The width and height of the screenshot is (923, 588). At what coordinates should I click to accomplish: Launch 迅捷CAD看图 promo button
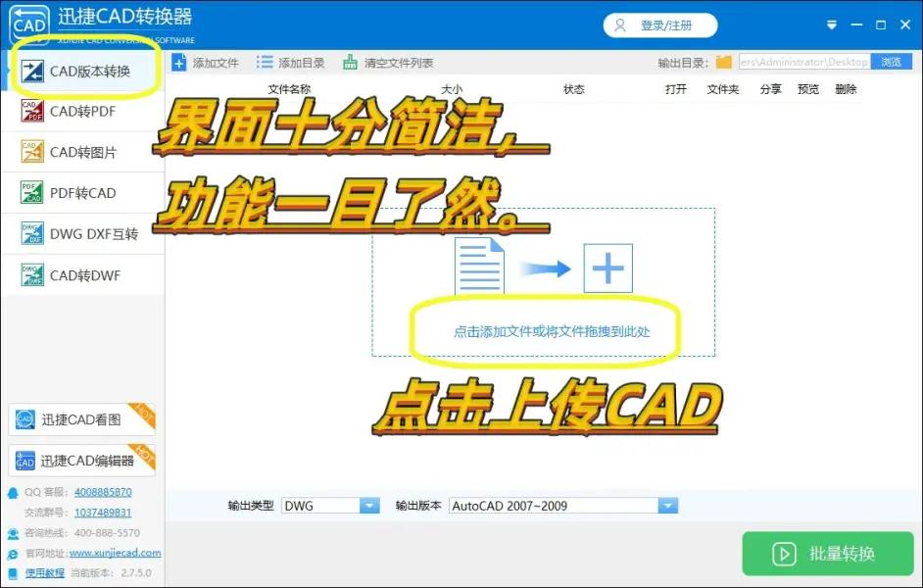[x=82, y=419]
